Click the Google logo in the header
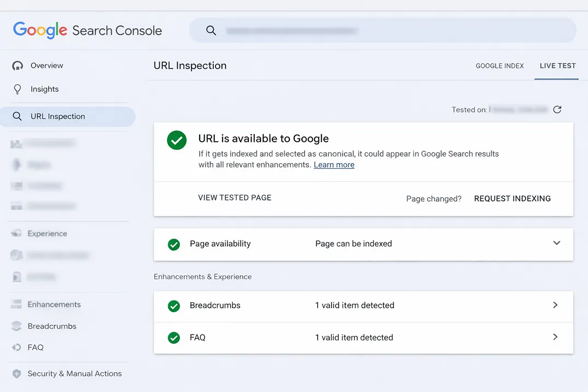The image size is (588, 392). pos(39,30)
